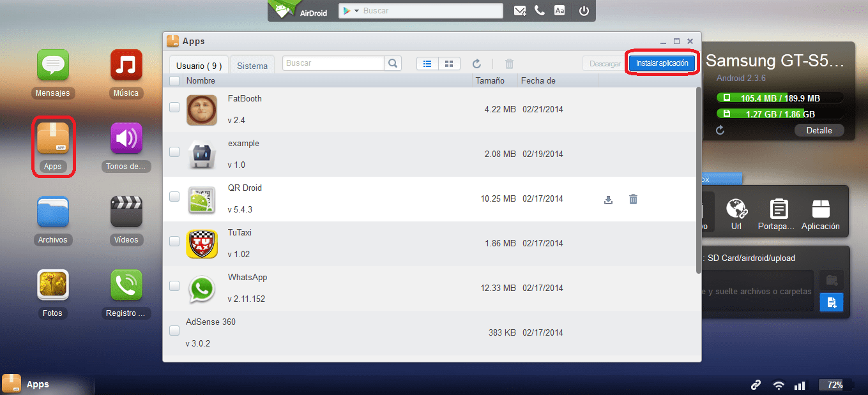Click the Wi-Fi status icon
The image size is (868, 395).
[x=778, y=385]
